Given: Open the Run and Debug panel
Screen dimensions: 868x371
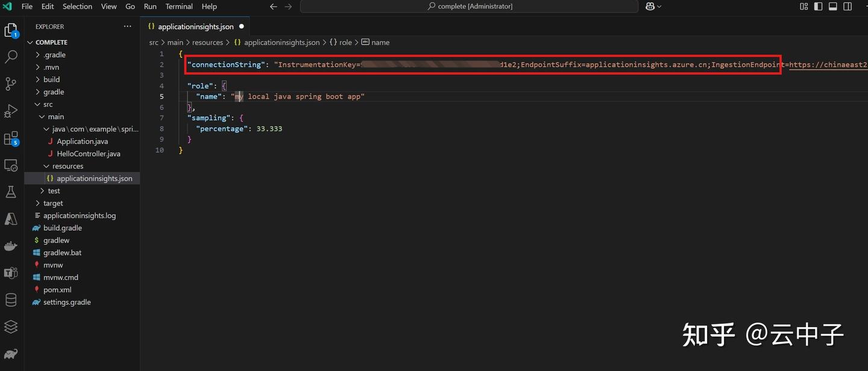Looking at the screenshot, I should [11, 111].
